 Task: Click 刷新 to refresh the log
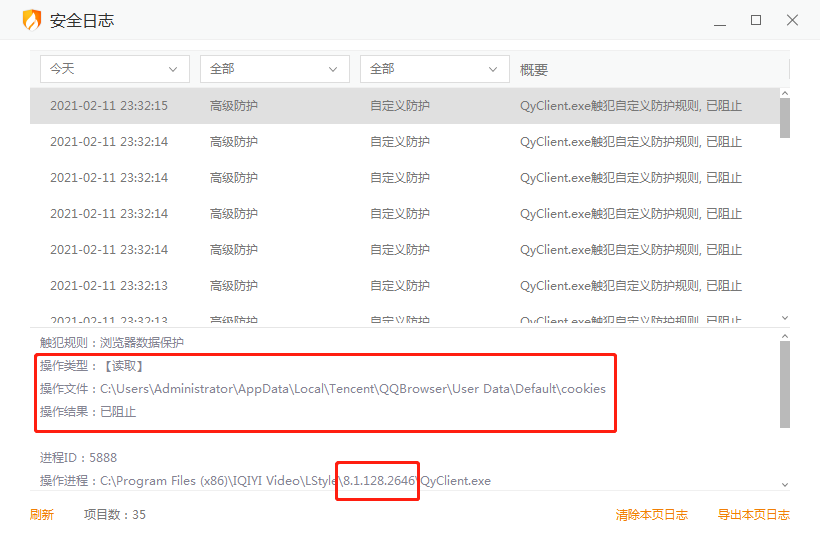42,515
